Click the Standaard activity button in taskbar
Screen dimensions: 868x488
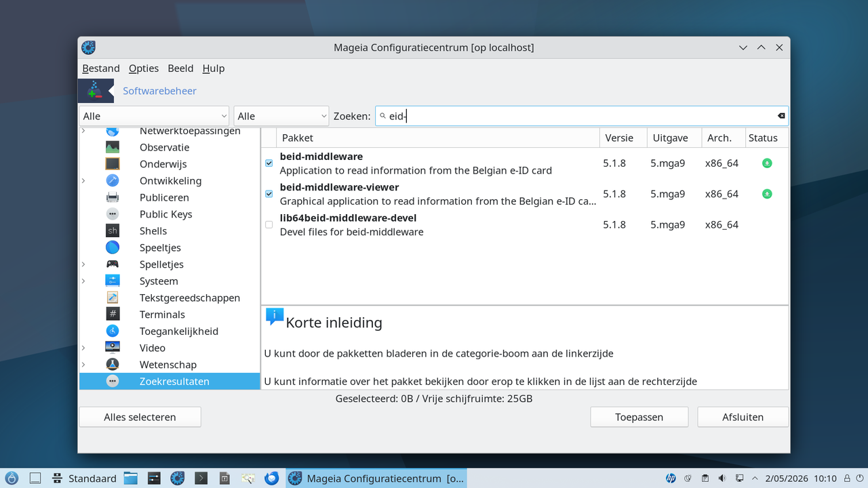tap(85, 479)
